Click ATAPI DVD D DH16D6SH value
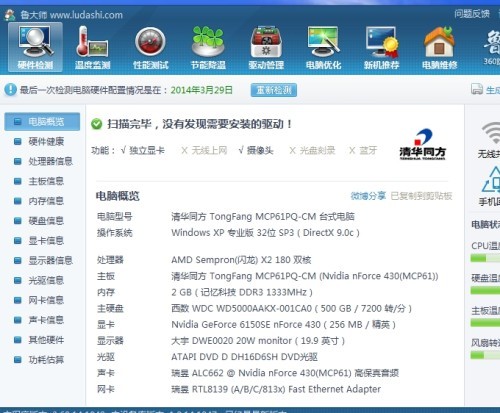The height and width of the screenshot is (413, 500). click(x=244, y=357)
